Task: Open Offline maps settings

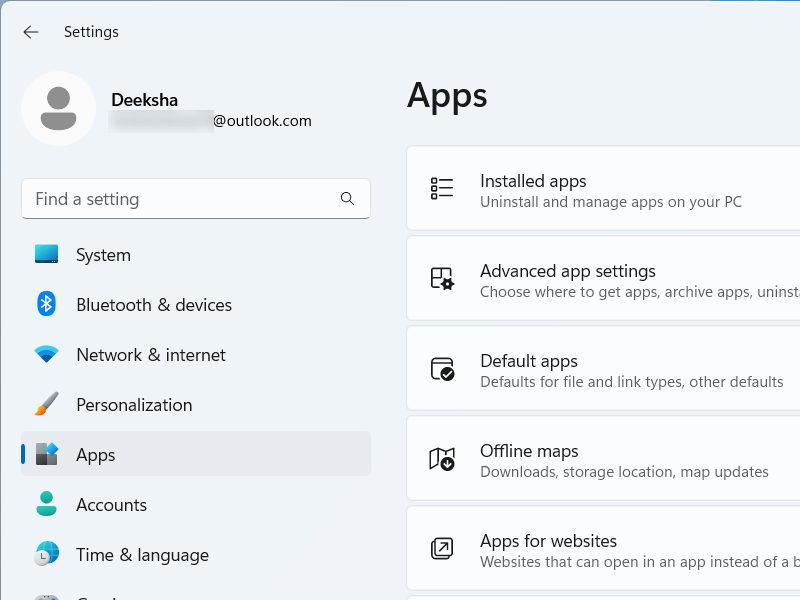Action: click(600, 458)
